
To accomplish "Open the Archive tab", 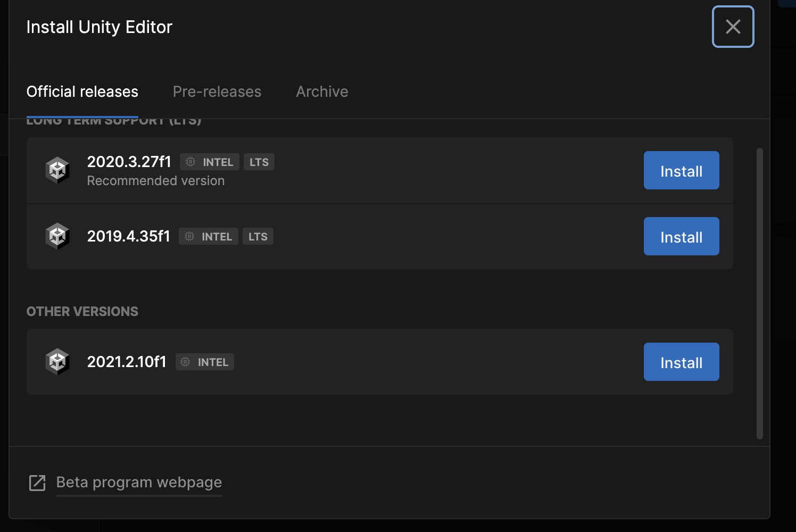I will [x=321, y=92].
